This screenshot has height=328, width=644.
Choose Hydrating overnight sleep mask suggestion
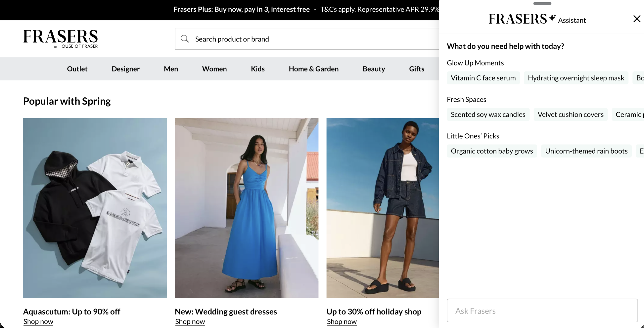pyautogui.click(x=576, y=78)
